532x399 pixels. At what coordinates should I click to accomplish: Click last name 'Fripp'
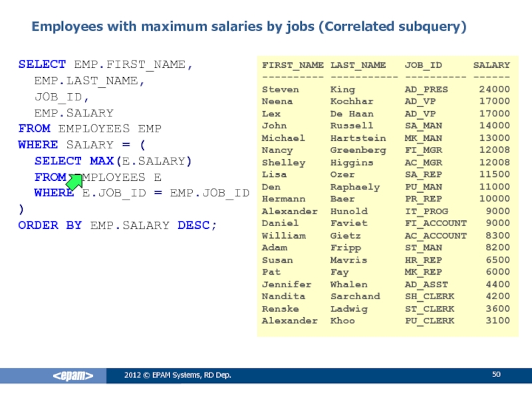tap(346, 248)
